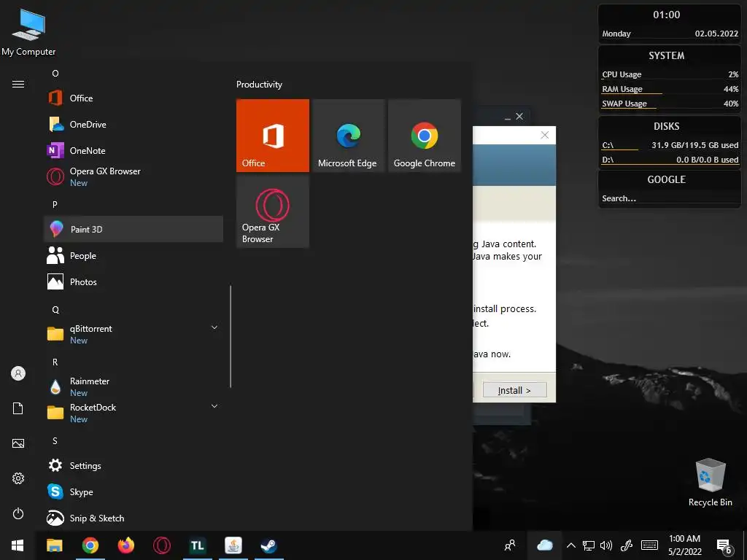
Task: Launch Skype from the Start menu
Action: click(x=133, y=492)
